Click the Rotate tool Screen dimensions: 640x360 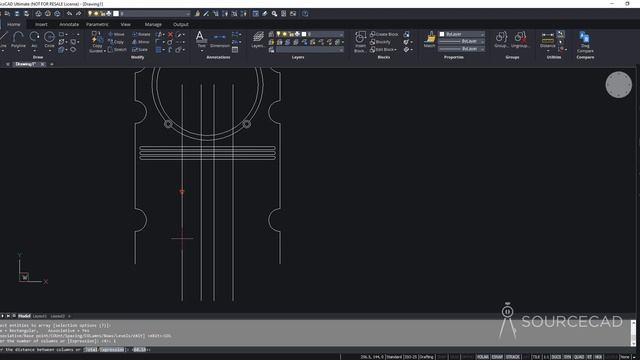[141, 34]
